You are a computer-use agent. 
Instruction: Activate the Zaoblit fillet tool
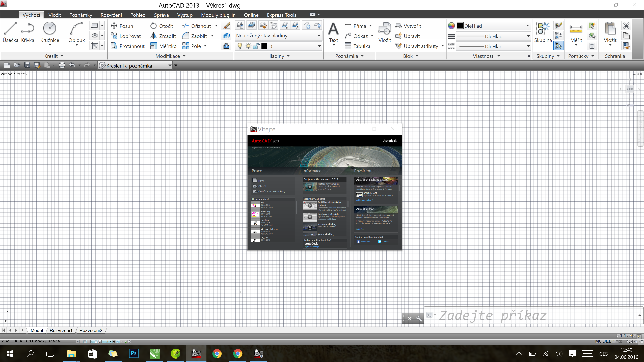coord(195,36)
